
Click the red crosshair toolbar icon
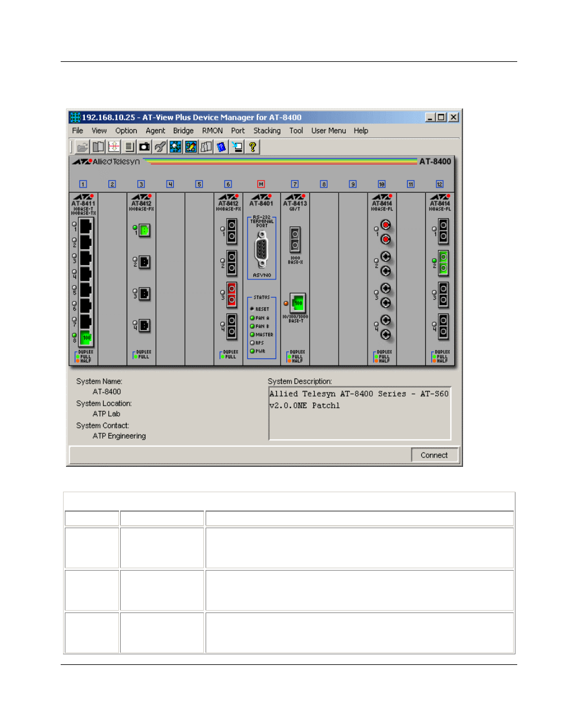click(x=114, y=147)
